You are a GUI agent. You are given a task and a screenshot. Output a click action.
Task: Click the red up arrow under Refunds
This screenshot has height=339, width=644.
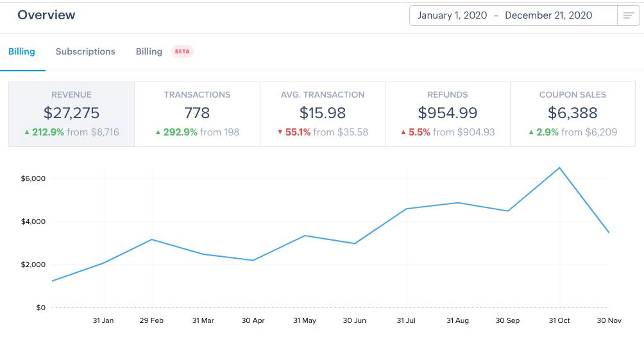(x=403, y=132)
